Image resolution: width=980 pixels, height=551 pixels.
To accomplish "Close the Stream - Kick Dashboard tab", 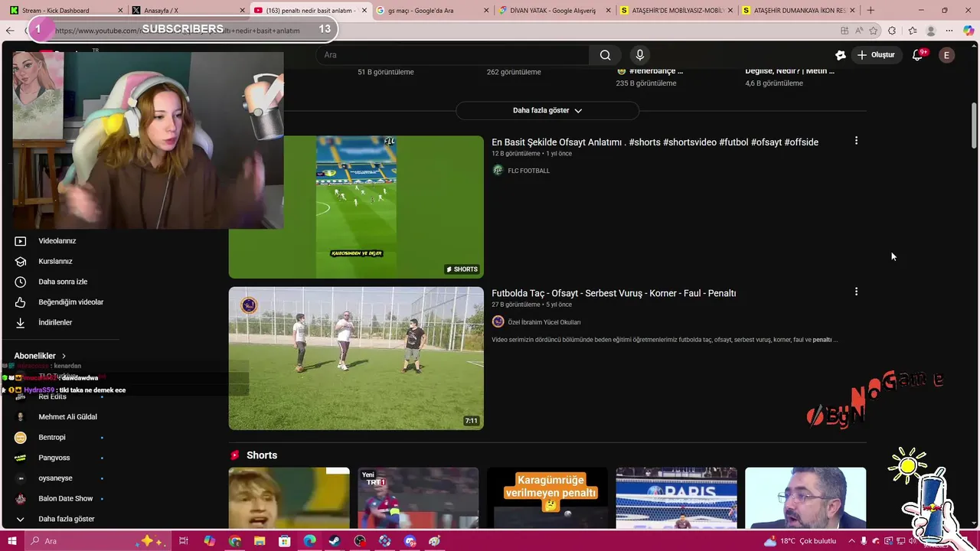I will (120, 10).
